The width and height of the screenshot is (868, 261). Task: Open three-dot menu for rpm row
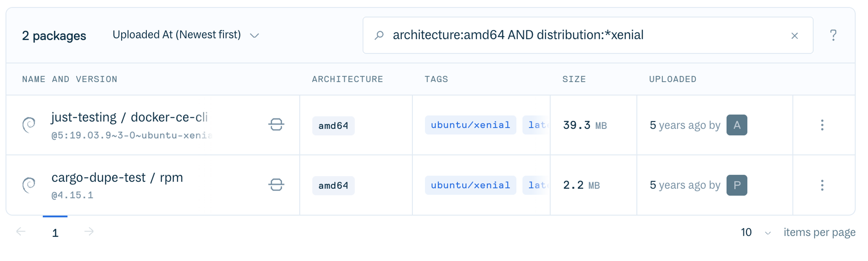822,185
